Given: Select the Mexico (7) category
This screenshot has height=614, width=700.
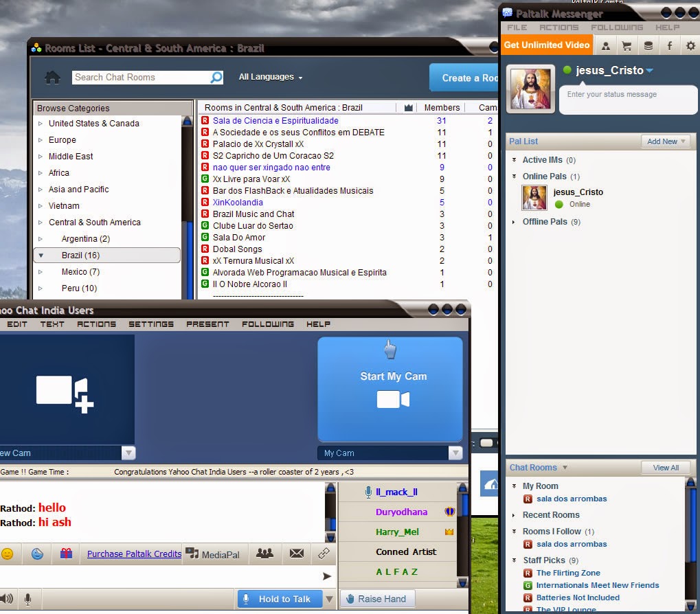Looking at the screenshot, I should pyautogui.click(x=80, y=272).
